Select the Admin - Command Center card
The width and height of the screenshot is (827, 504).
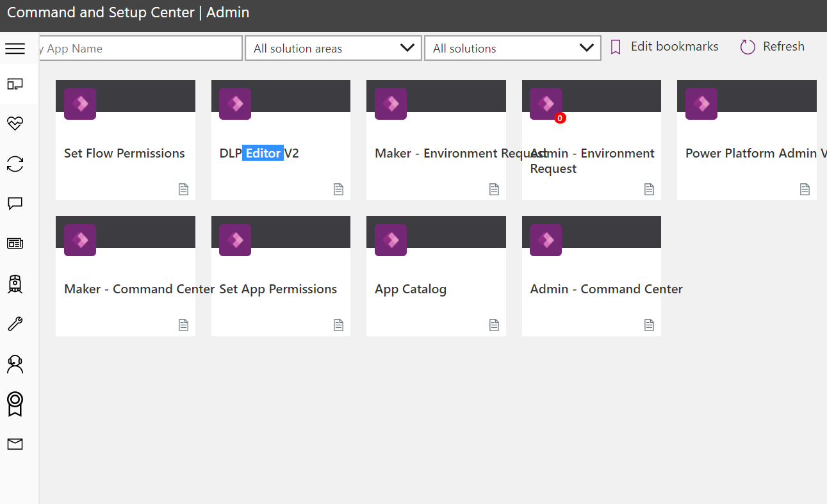pos(591,275)
